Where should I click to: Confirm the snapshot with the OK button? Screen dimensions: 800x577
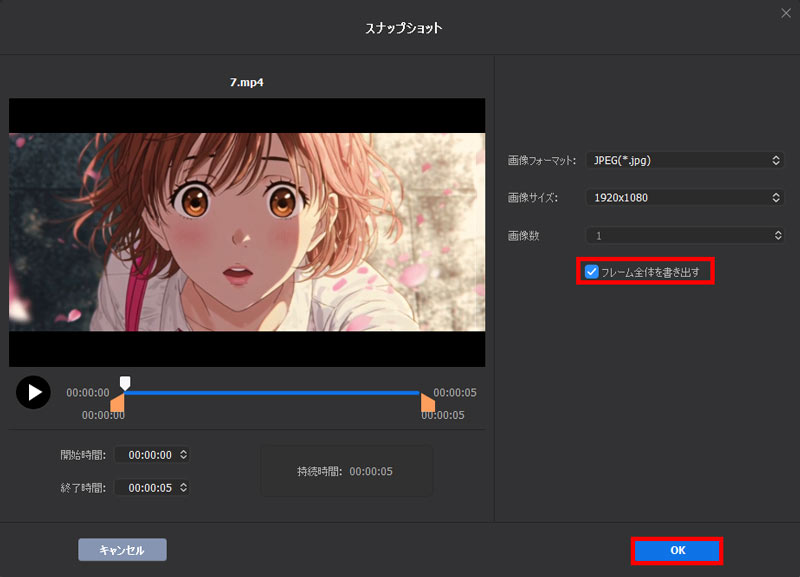pyautogui.click(x=677, y=550)
